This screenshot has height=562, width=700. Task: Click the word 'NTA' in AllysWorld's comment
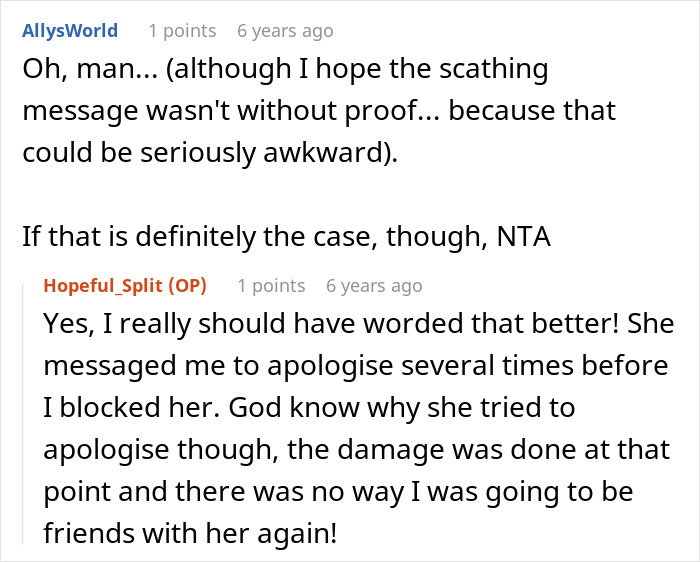pos(523,236)
